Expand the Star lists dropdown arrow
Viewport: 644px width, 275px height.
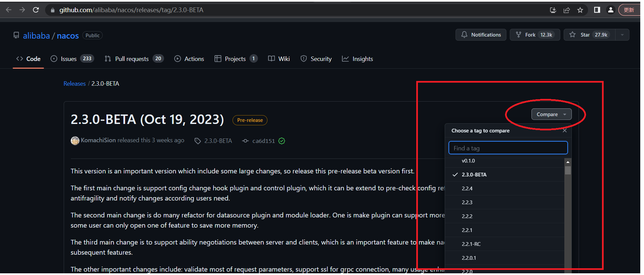pos(622,35)
